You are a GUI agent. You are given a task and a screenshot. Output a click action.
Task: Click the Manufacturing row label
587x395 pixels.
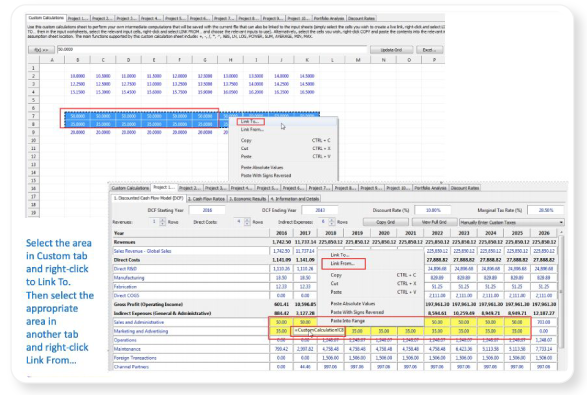[129, 278]
